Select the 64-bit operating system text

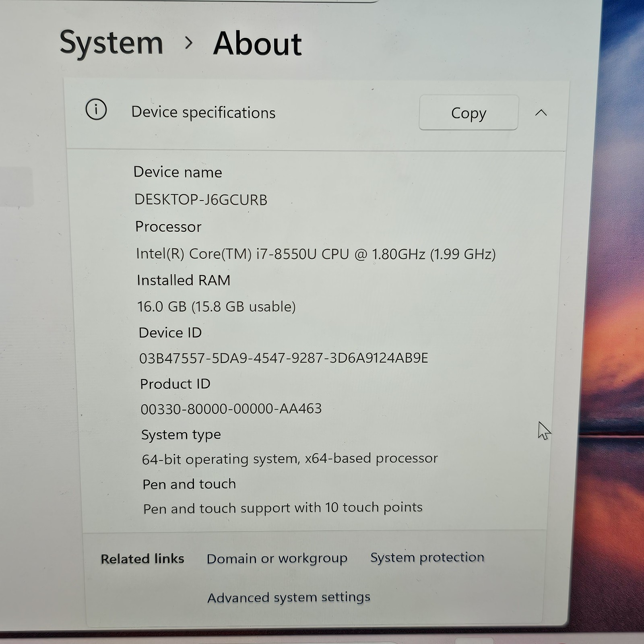(290, 459)
